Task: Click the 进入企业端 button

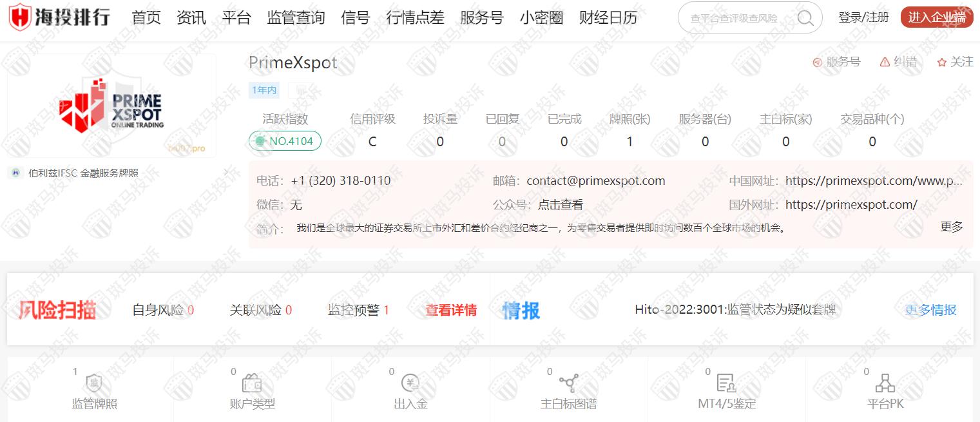Action: click(x=936, y=17)
